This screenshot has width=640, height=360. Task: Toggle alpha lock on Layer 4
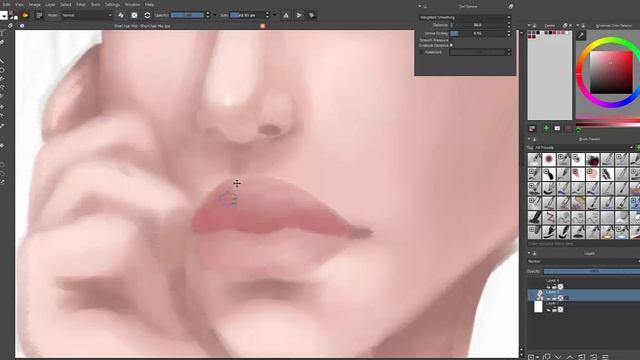560,287
